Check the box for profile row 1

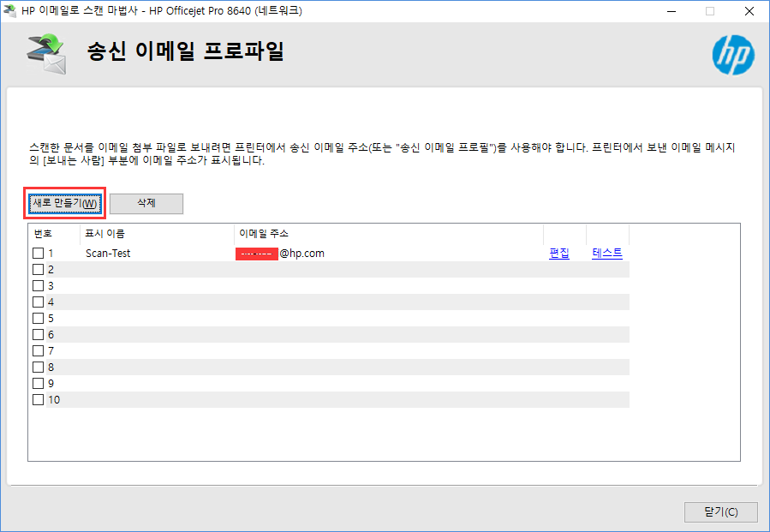click(38, 253)
